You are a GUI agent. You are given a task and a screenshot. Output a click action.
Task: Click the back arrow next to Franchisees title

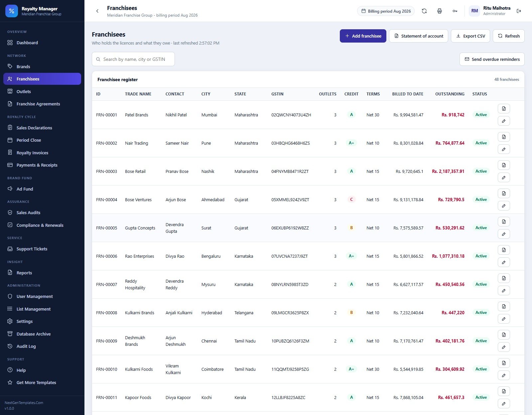[97, 11]
